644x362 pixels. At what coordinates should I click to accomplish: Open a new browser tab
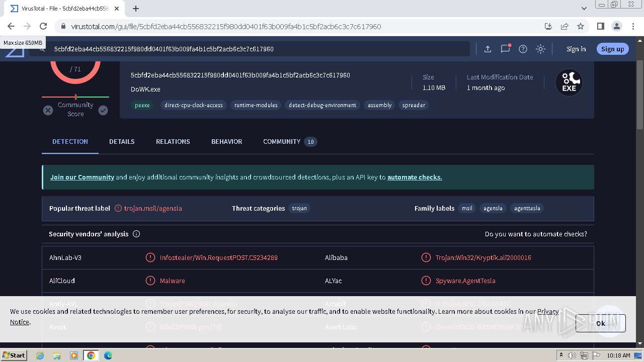pos(136,9)
